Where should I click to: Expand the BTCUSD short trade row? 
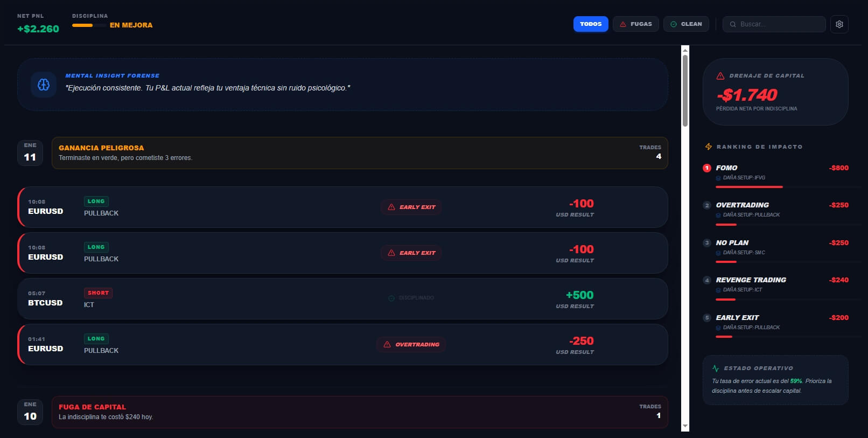pos(342,298)
